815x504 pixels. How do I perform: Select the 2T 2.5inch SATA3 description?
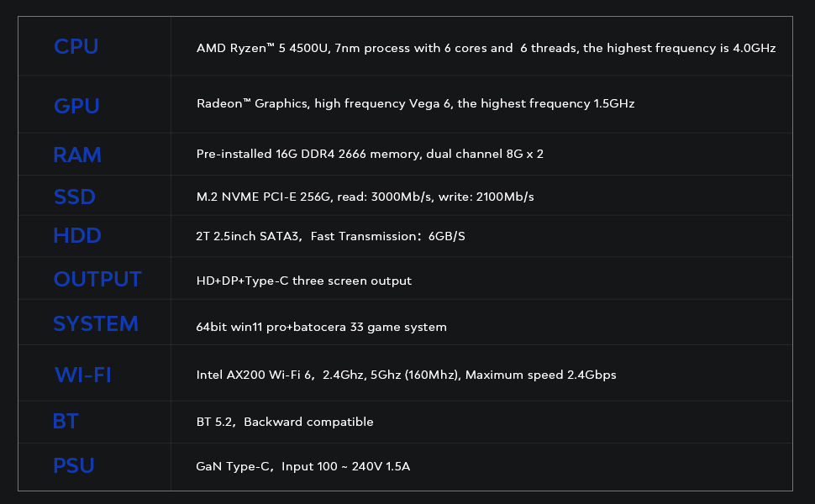click(330, 237)
